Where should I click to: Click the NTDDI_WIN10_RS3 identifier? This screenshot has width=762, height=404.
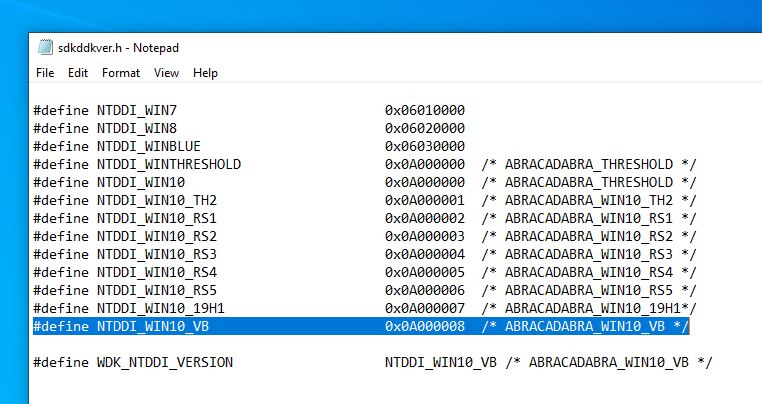(x=156, y=254)
